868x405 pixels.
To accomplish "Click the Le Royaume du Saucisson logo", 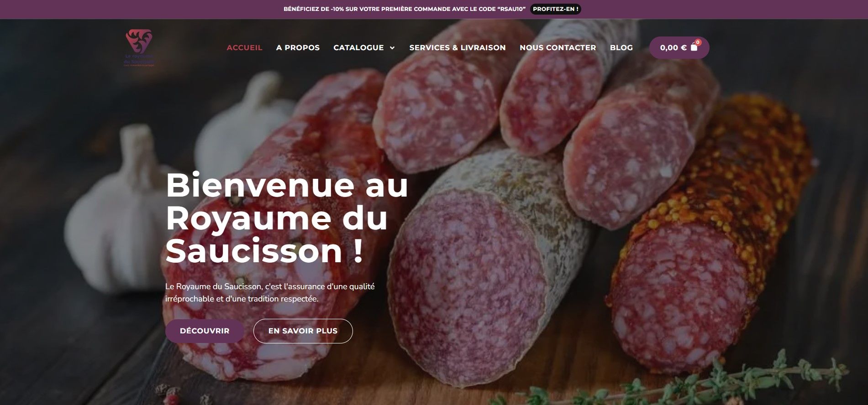I will 139,48.
